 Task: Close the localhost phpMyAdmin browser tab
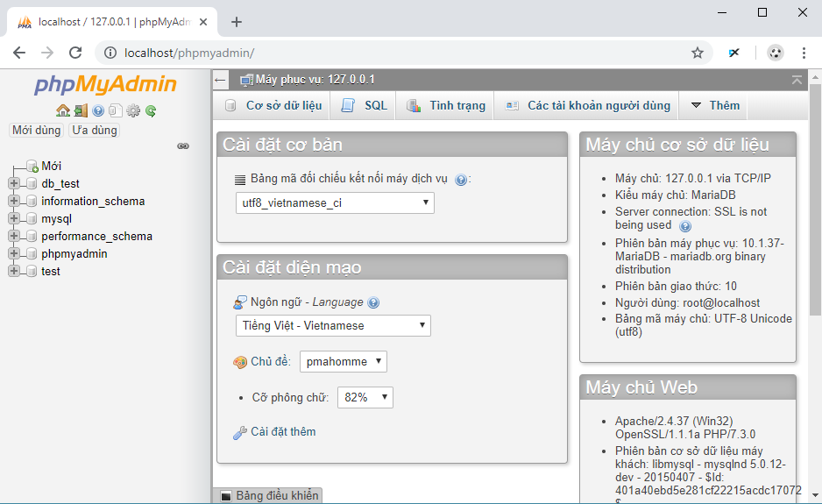203,22
